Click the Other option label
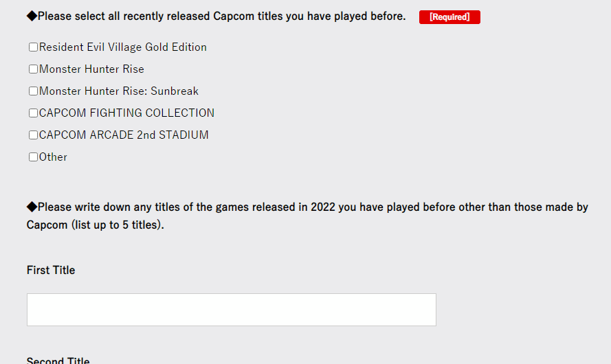611x364 pixels. 53,157
